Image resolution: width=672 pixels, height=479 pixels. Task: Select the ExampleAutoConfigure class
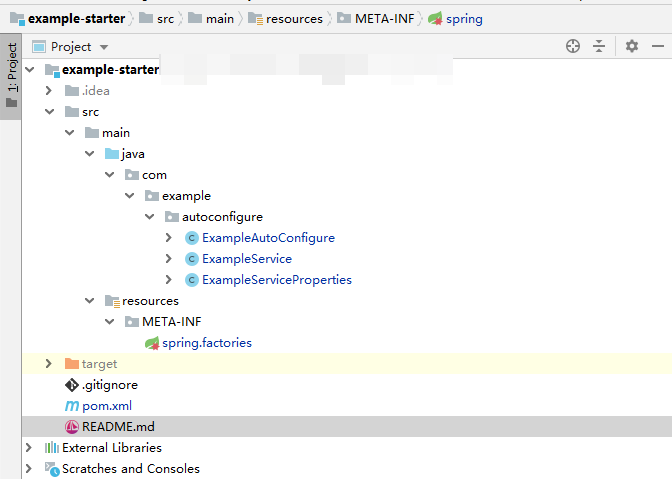268,238
